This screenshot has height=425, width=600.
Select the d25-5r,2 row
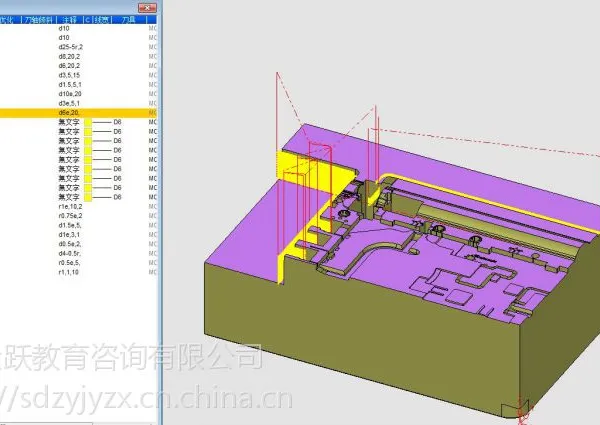78,47
